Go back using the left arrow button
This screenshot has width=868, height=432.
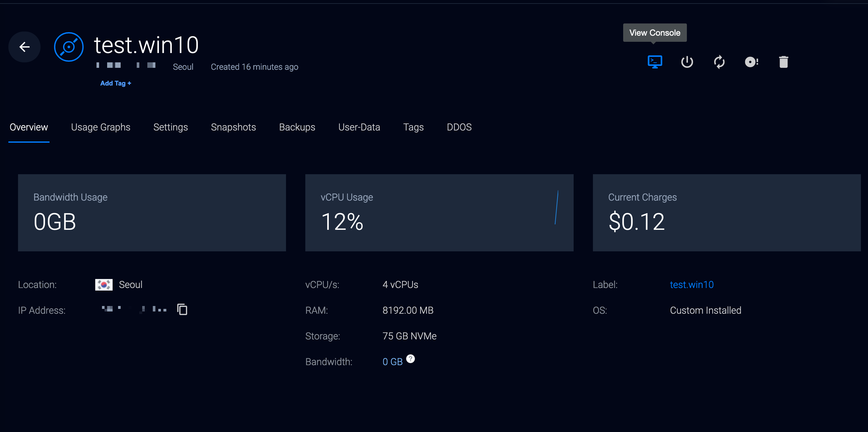click(x=24, y=47)
